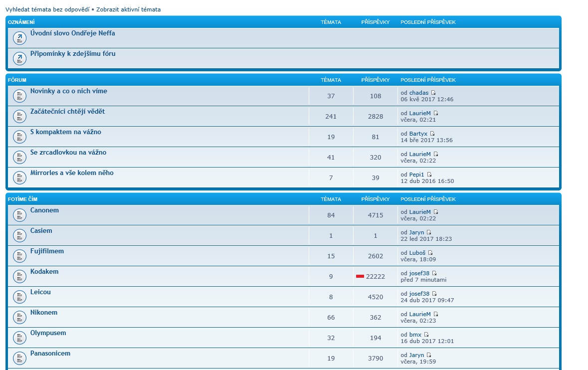
Task: Open josef38 profile in Leicou row
Action: (x=419, y=294)
